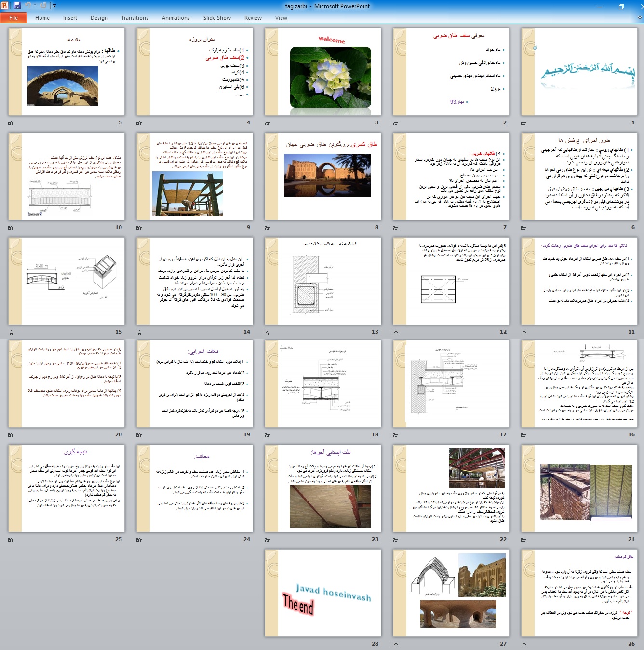This screenshot has width=644, height=650.
Task: Click transition star icon under slide 26
Action: [523, 645]
